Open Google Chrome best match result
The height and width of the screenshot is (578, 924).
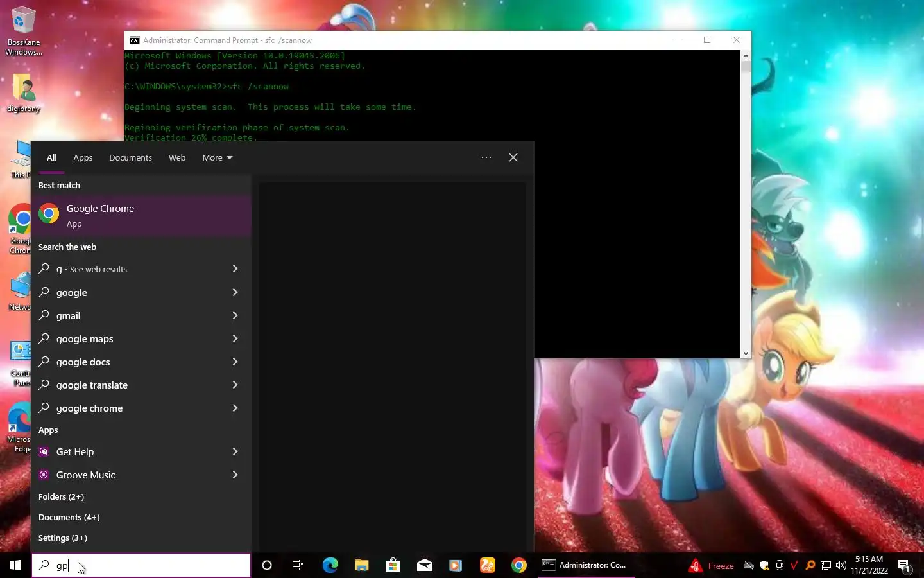(141, 216)
